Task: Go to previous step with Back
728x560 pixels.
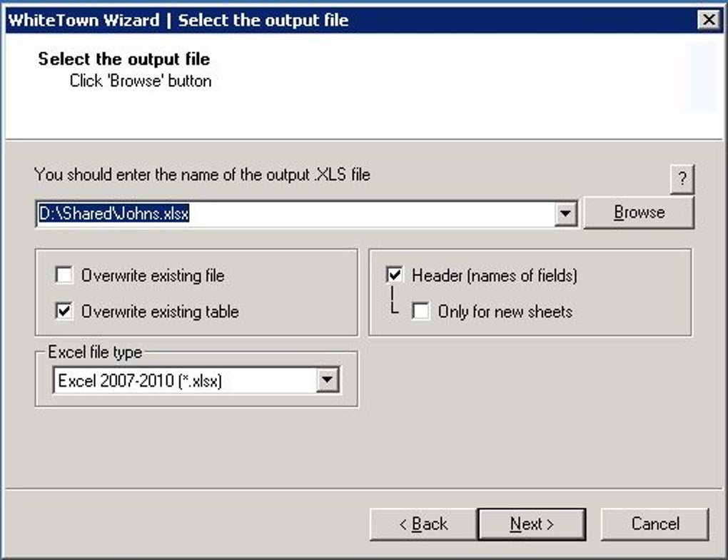Action: coord(423,524)
